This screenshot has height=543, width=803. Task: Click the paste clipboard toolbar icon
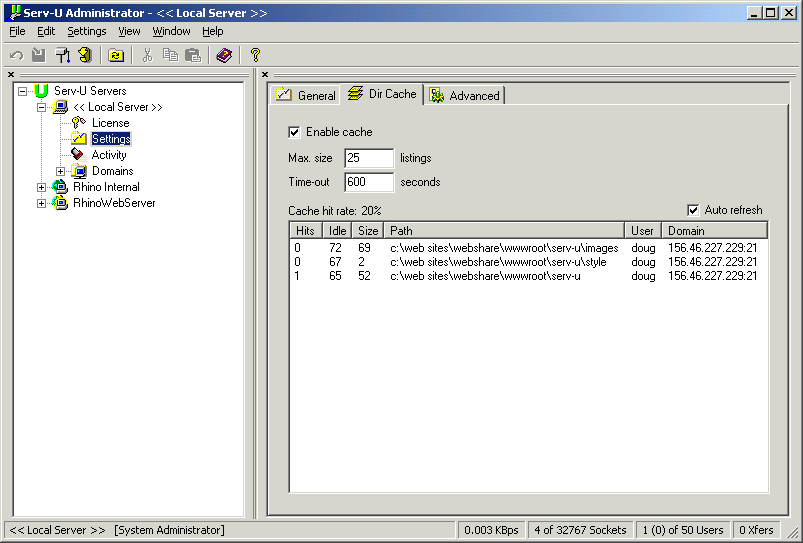(193, 55)
